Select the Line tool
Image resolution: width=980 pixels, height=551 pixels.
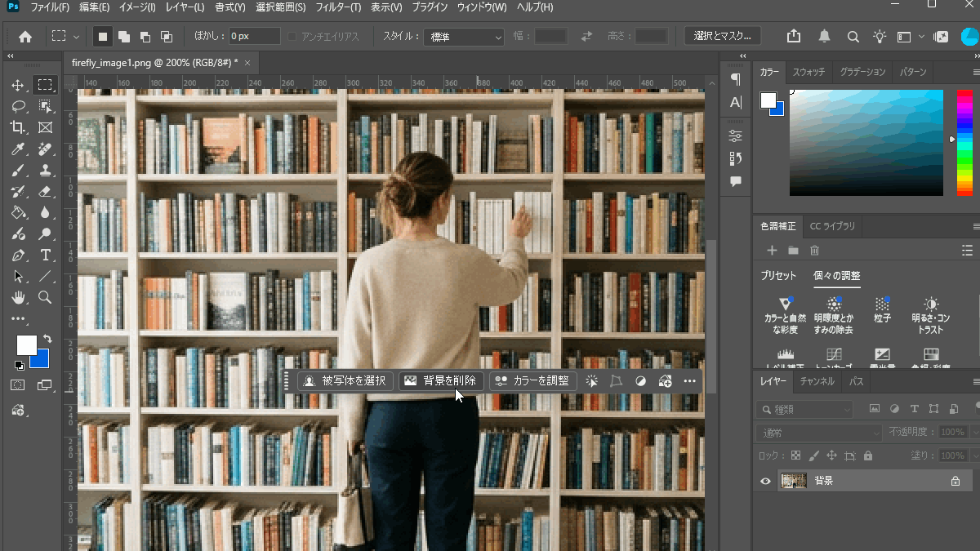[x=45, y=276]
